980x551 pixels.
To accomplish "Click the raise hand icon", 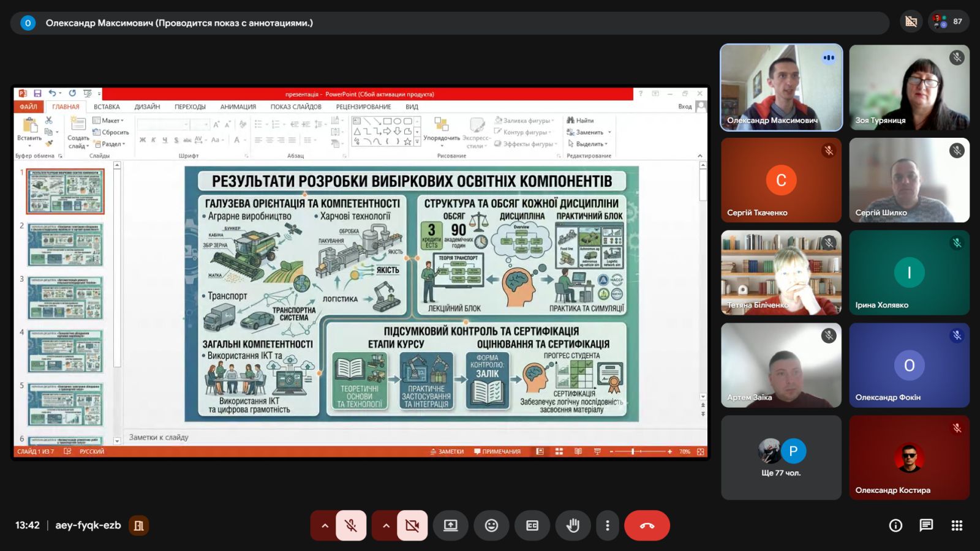I will (x=573, y=525).
